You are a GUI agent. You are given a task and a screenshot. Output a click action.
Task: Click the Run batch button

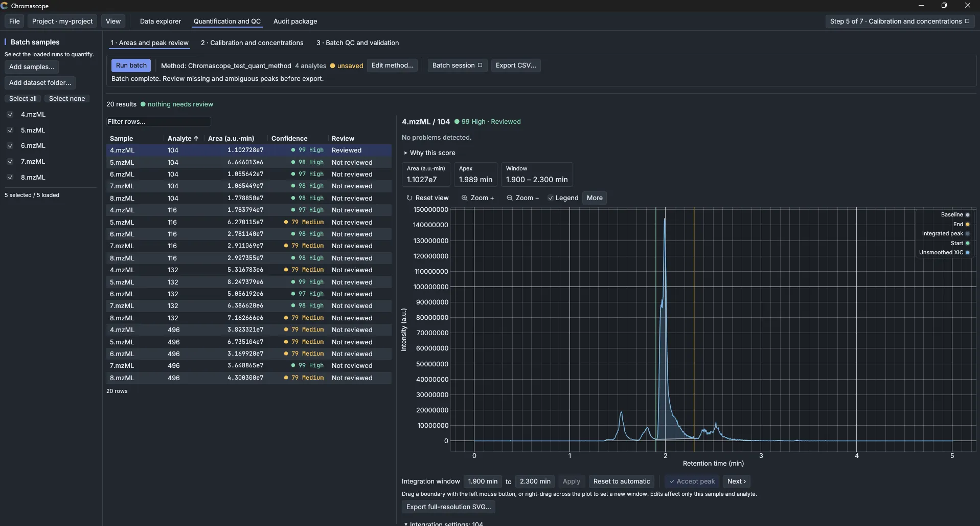tap(131, 65)
